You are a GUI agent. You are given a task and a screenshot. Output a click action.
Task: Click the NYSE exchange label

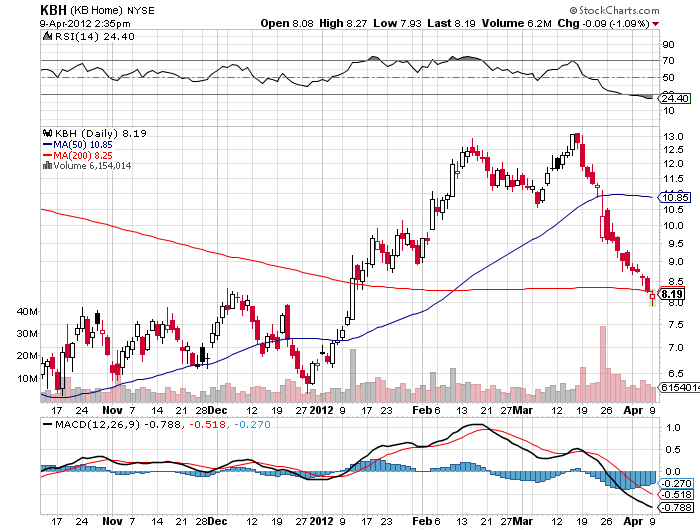coord(141,10)
